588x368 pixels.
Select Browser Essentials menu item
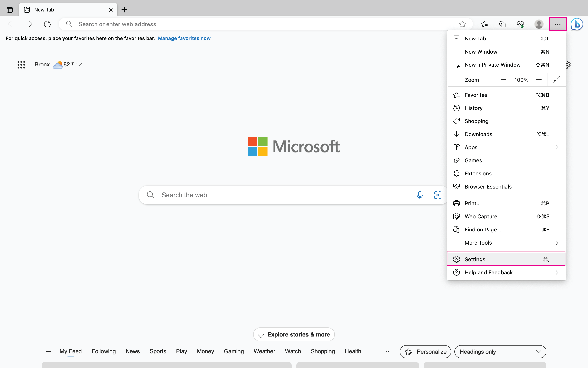506,187
